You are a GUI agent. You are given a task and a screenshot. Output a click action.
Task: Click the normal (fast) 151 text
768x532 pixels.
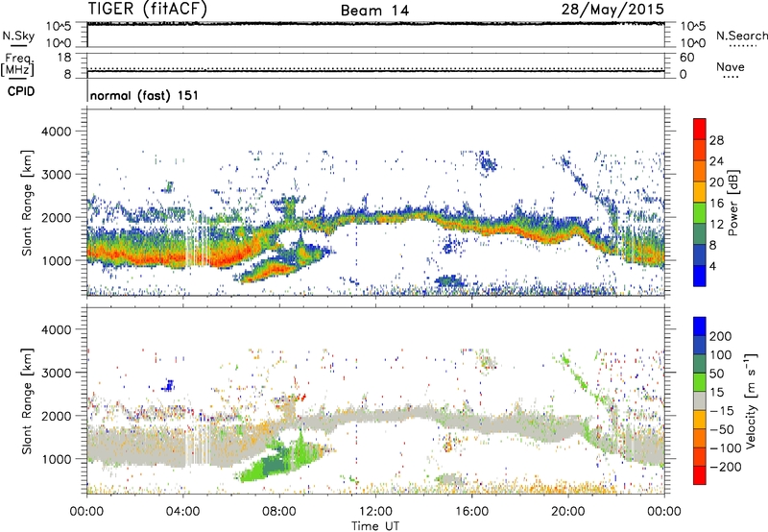[x=144, y=95]
